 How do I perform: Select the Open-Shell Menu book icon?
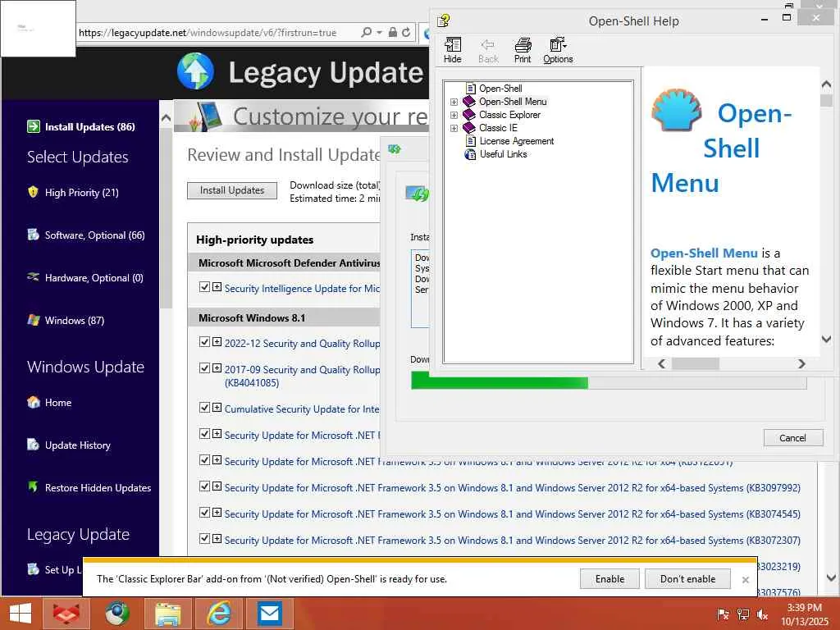pos(469,101)
